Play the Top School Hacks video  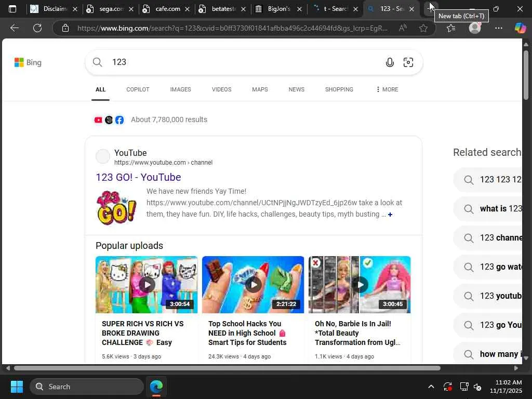click(253, 285)
